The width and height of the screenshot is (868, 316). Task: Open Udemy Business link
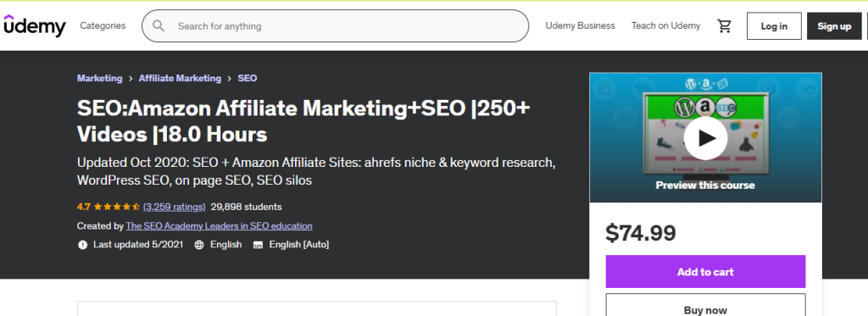[580, 25]
